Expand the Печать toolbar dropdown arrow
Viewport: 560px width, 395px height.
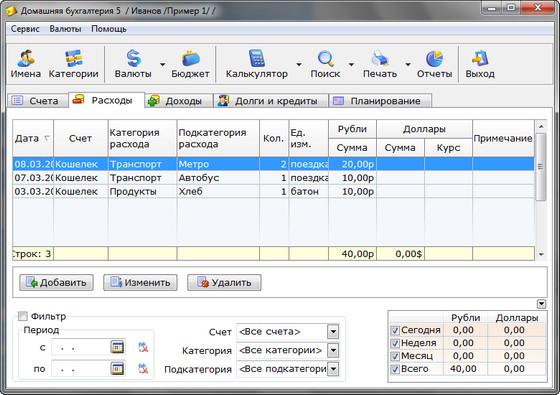pos(408,64)
